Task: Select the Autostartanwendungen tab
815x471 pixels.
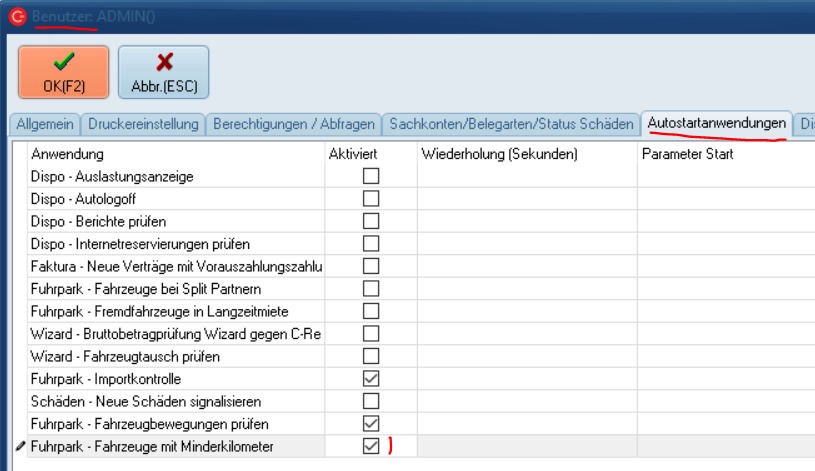Action: coord(716,123)
